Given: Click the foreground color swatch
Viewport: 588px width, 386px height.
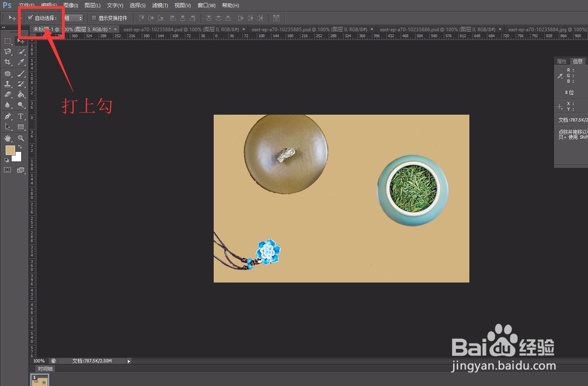Looking at the screenshot, I should 10,150.
